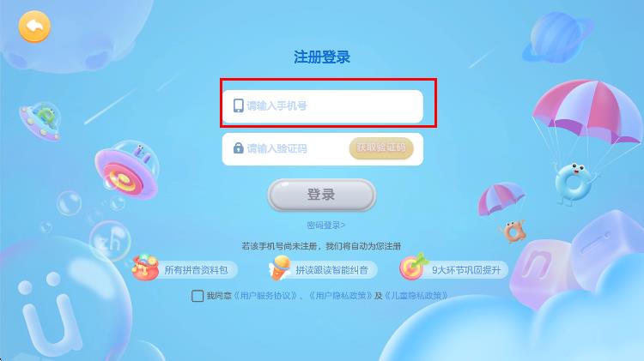Open the 儿童隐私政策 link

(x=416, y=296)
